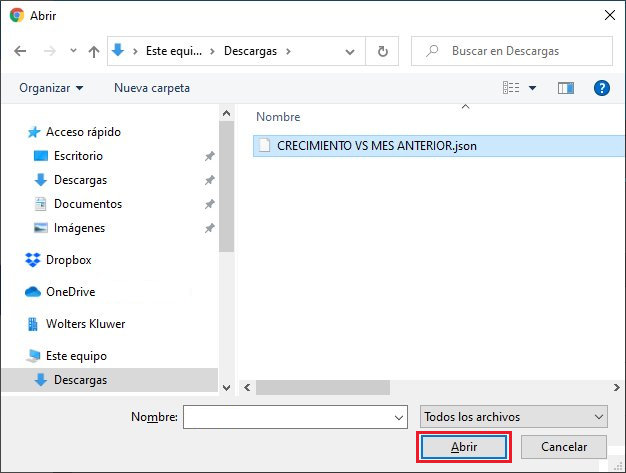The image size is (626, 473).
Task: Click the Cancelar button
Action: pos(564,447)
